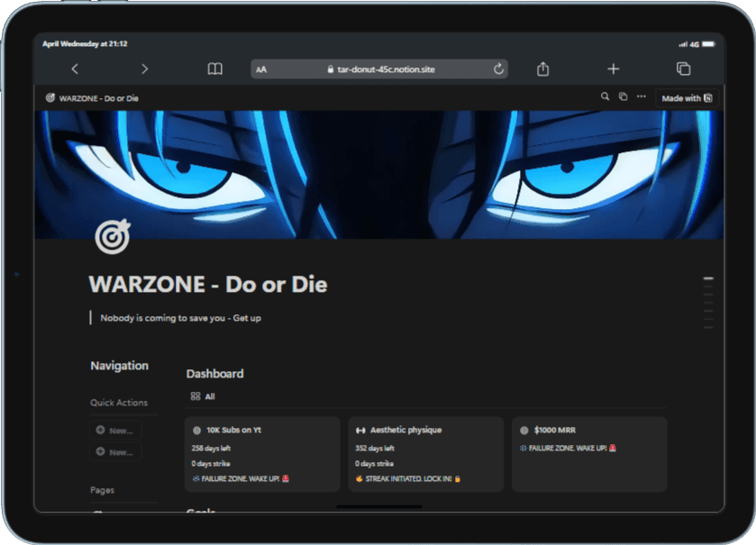Open the Aesthetic physique goal card
This screenshot has height=545, width=756.
[x=425, y=454]
